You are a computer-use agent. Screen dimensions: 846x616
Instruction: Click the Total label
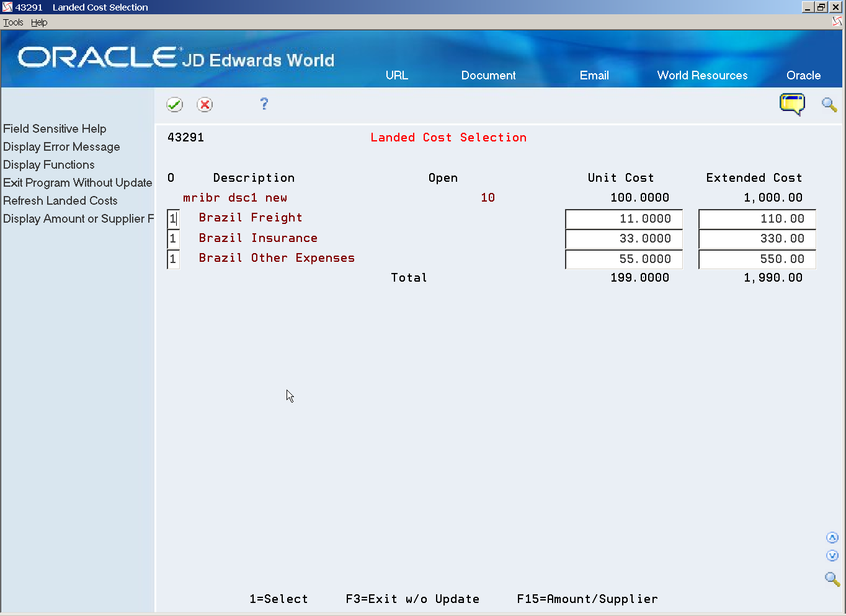409,278
